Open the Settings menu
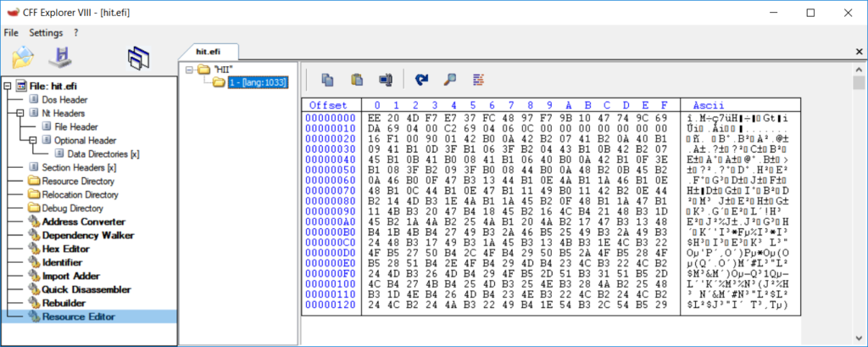The width and height of the screenshot is (868, 347). point(46,33)
